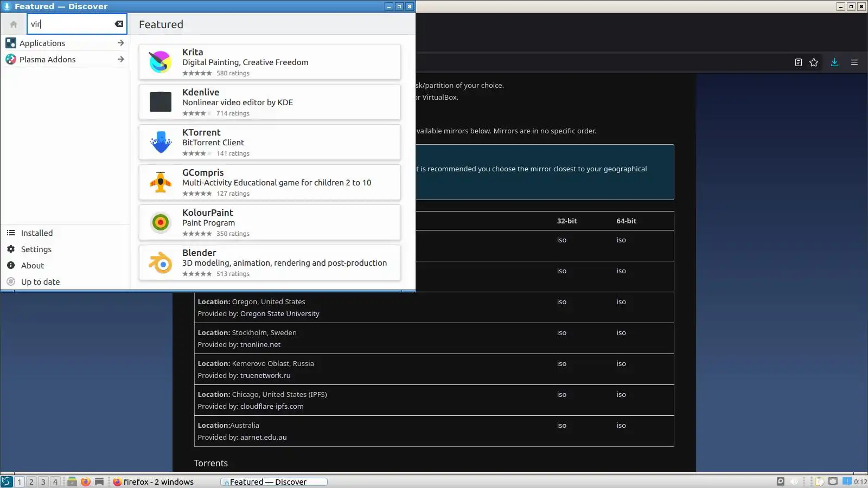Open the clipboard tray icon
This screenshot has height=488, width=868.
tap(820, 481)
